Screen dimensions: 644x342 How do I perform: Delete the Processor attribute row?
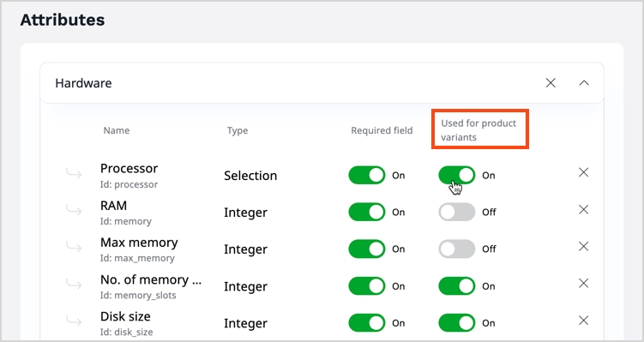pyautogui.click(x=584, y=172)
